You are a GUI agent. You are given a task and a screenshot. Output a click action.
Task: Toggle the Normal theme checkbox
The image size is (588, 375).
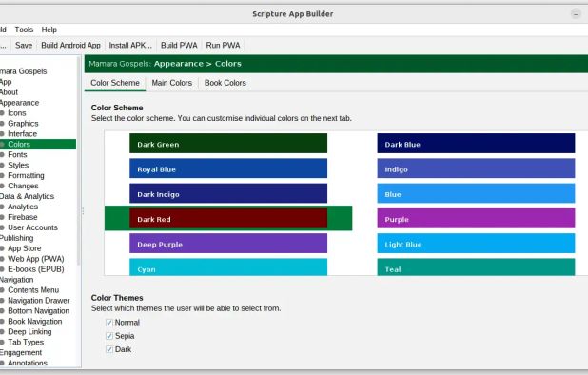[x=109, y=323]
